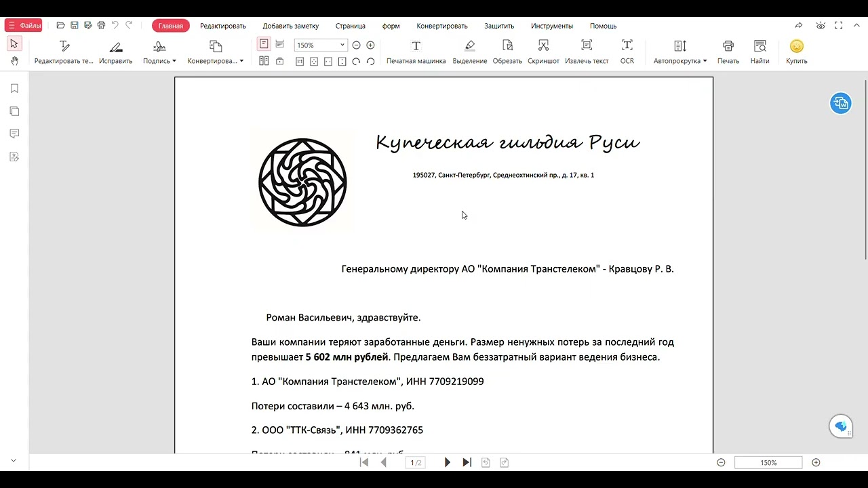Image resolution: width=868 pixels, height=488 pixels.
Task: Click Извлечь текст tool
Action: [587, 53]
